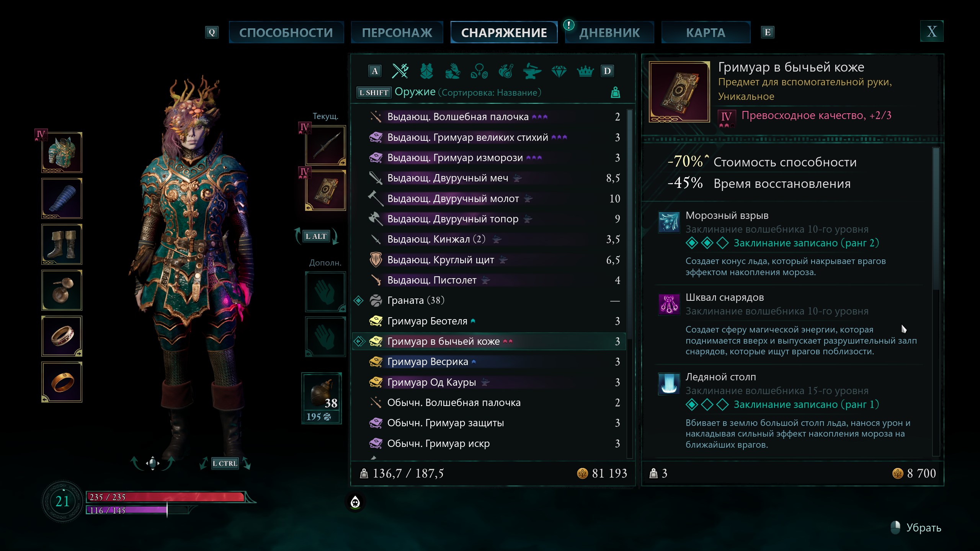This screenshot has width=980, height=551.
Task: Toggle the L CTRL character view switch
Action: [x=225, y=463]
